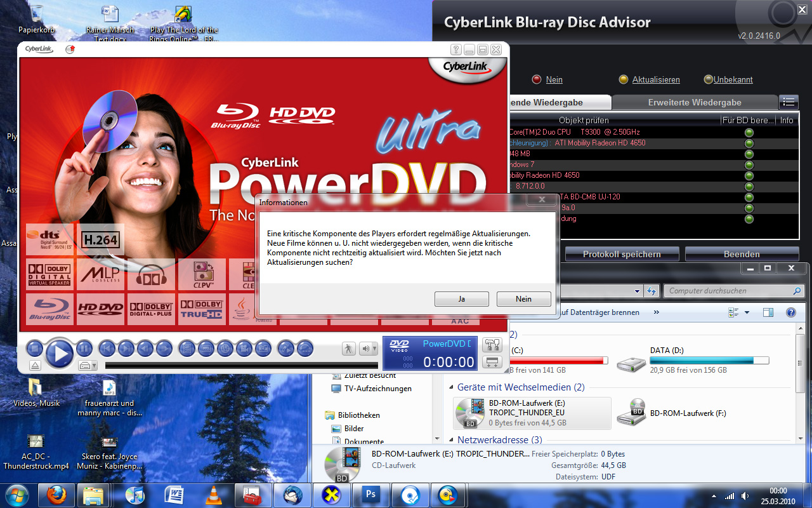Image resolution: width=812 pixels, height=508 pixels.
Task: Click Nein in the Informationen dialog
Action: tap(524, 299)
